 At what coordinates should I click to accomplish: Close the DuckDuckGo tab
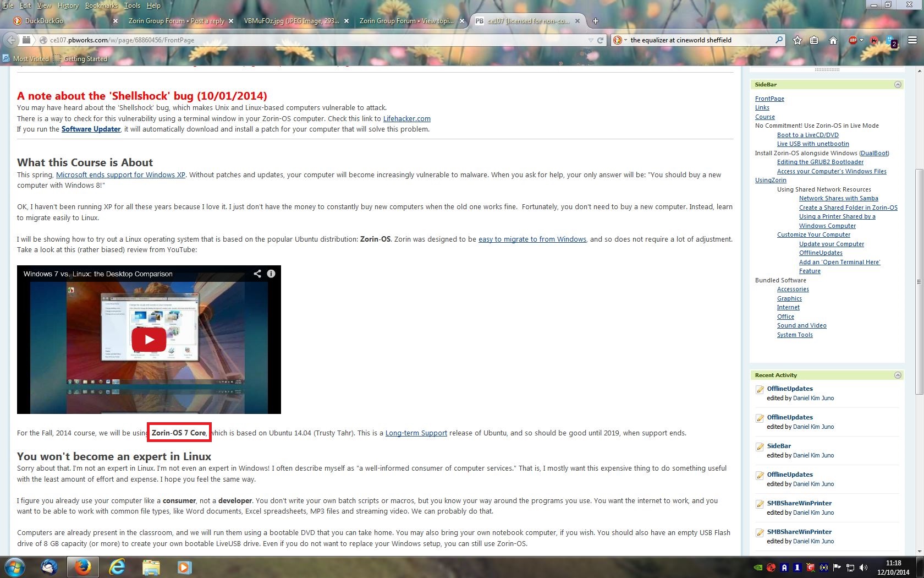coord(116,21)
